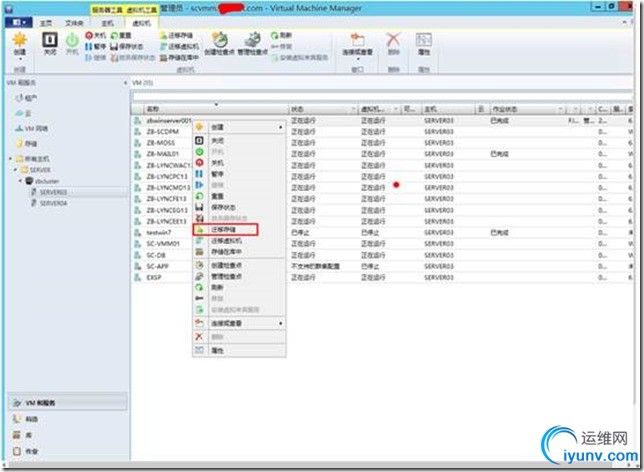Open the Jobs (作业) workspace at bottom left
644x472 pixels.
[25, 451]
